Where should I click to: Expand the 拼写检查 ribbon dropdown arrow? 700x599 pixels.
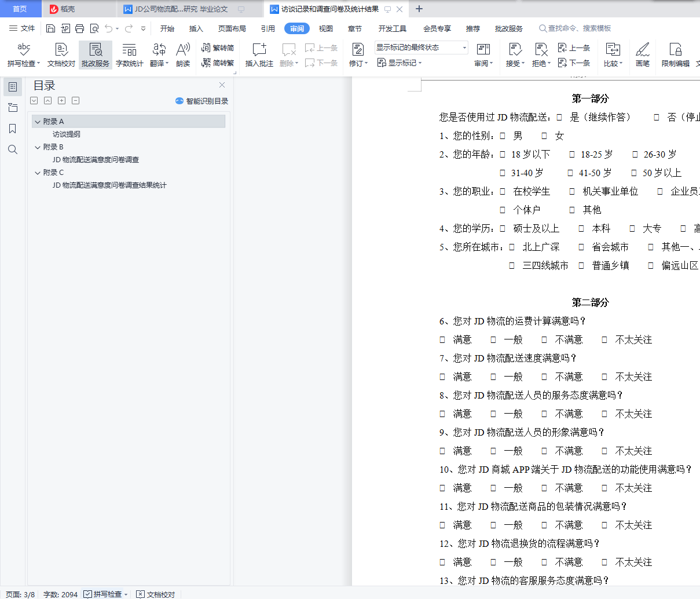39,64
